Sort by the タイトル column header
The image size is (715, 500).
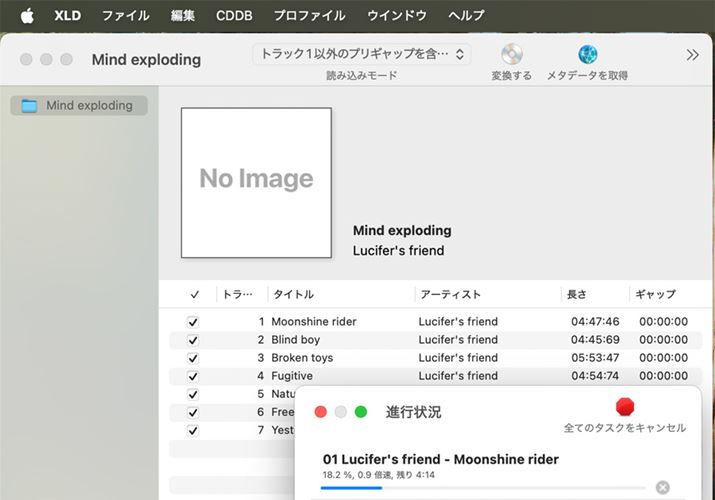click(293, 294)
